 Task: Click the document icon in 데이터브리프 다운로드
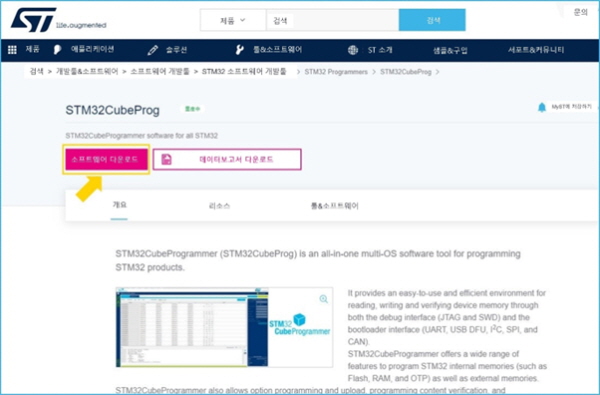[166, 160]
